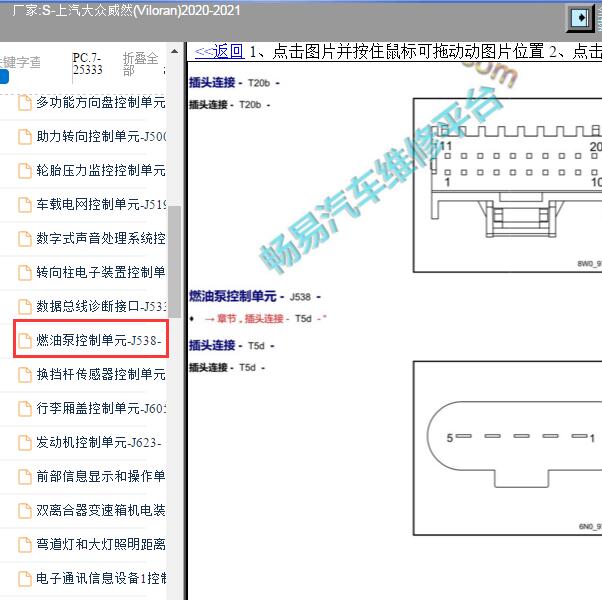
Task: Click document icon beside 前部信息显示和操作单元
Action: (25, 477)
